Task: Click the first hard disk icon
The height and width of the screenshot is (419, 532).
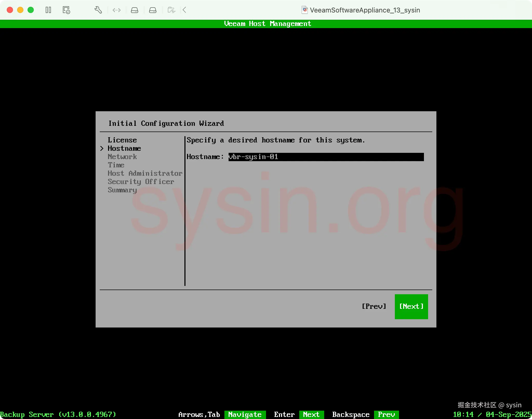Action: click(x=134, y=10)
